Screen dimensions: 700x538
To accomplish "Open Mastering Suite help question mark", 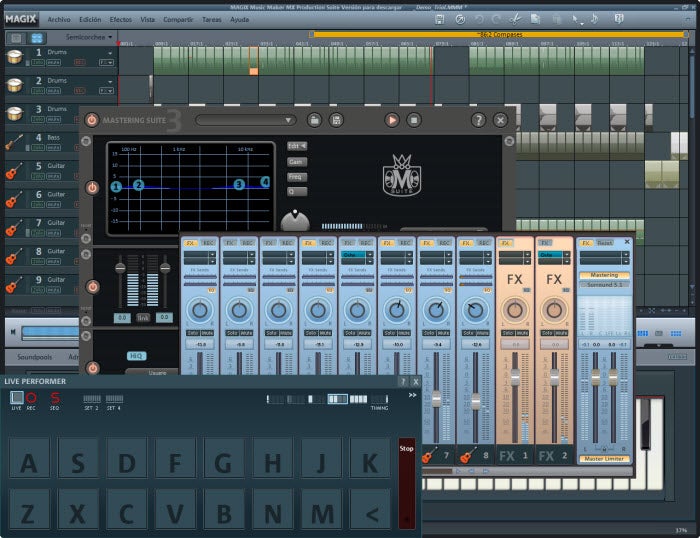I will tap(478, 120).
